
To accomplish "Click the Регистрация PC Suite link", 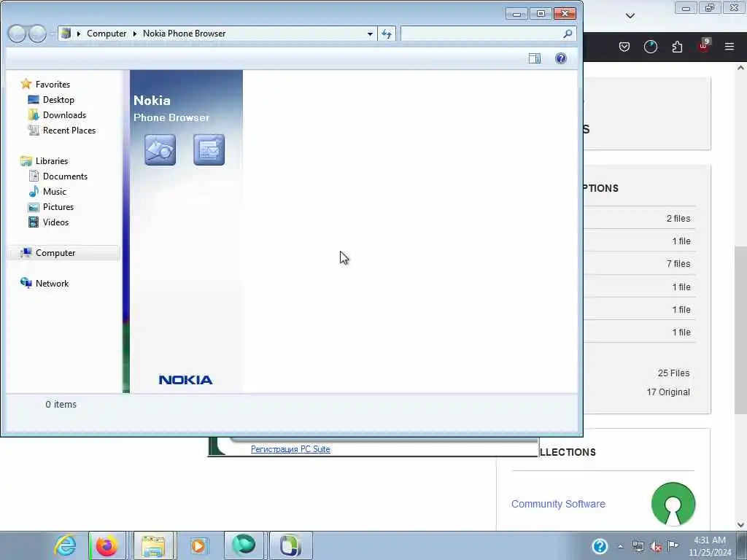I will point(290,449).
